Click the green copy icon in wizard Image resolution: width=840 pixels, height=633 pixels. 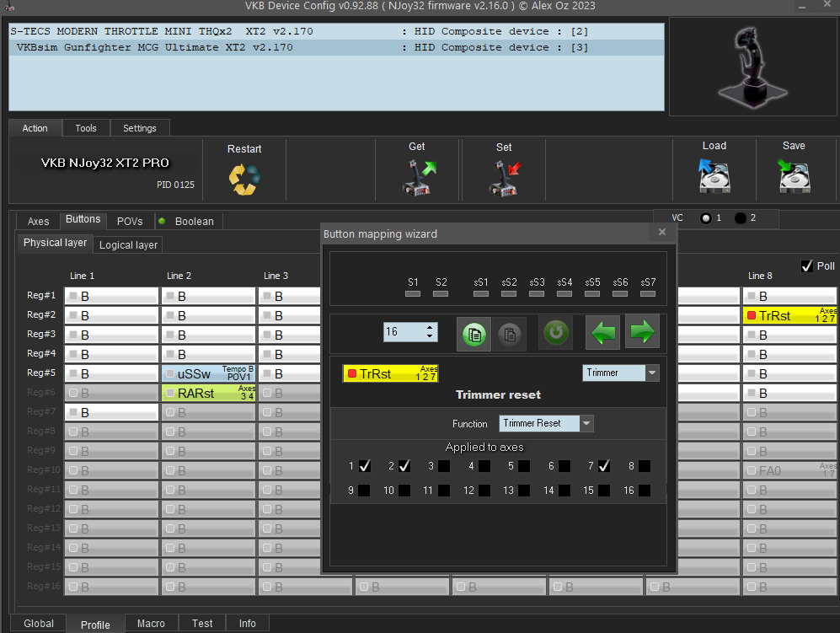click(x=473, y=333)
